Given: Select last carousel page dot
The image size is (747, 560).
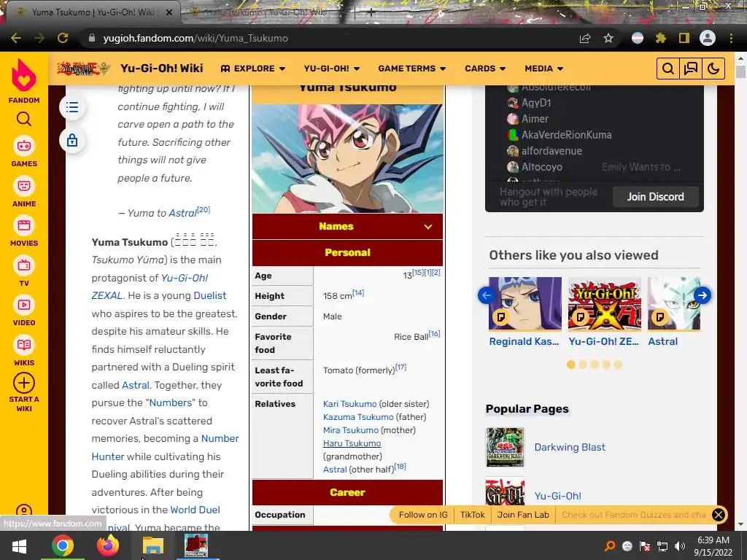Looking at the screenshot, I should [618, 365].
